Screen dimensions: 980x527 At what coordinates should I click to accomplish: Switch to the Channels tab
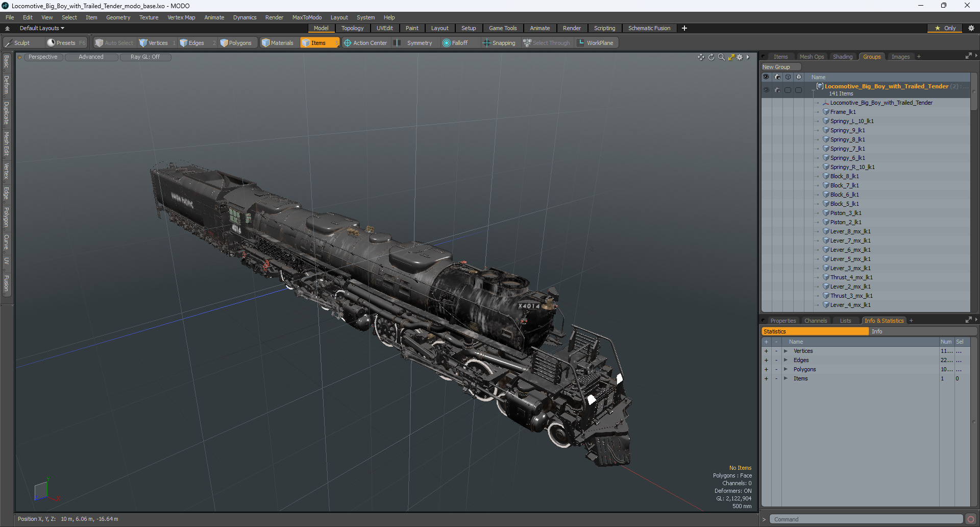coord(815,321)
